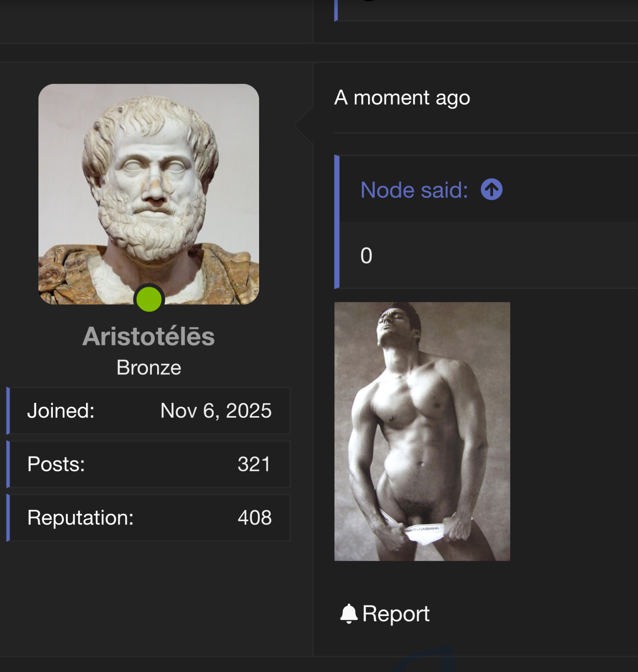Select the Posts label in profile stats
This screenshot has height=672, width=638.
click(x=56, y=464)
